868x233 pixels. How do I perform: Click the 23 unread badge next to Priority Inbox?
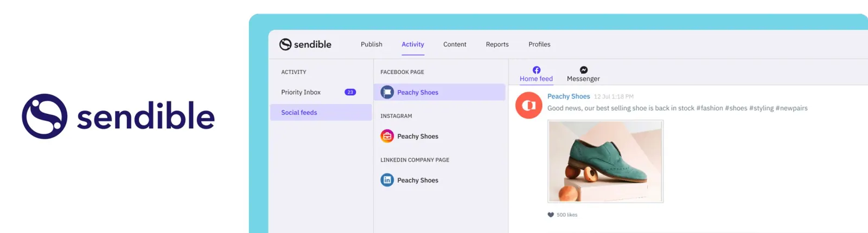[x=350, y=92]
